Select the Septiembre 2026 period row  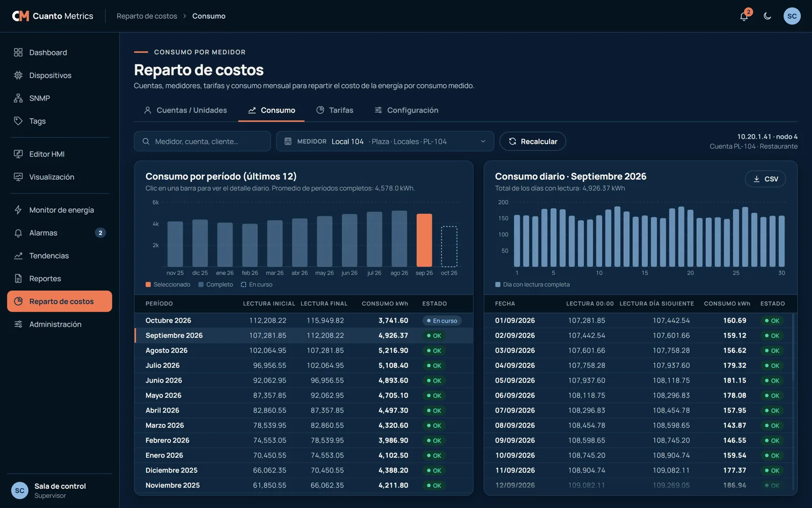click(304, 335)
